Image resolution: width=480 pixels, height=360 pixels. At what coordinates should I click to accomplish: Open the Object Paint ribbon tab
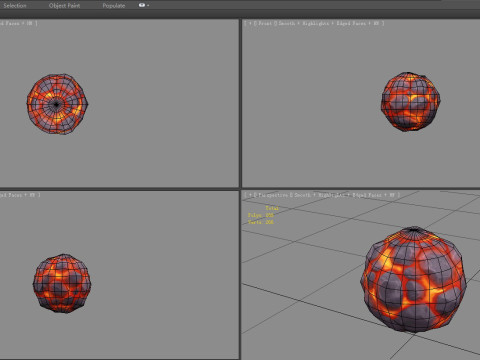coord(64,5)
